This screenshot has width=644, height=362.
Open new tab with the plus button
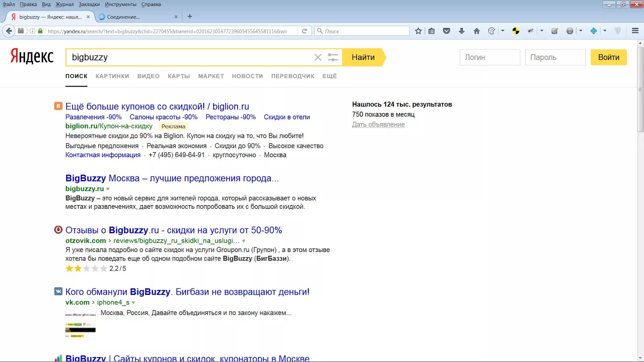tap(190, 16)
